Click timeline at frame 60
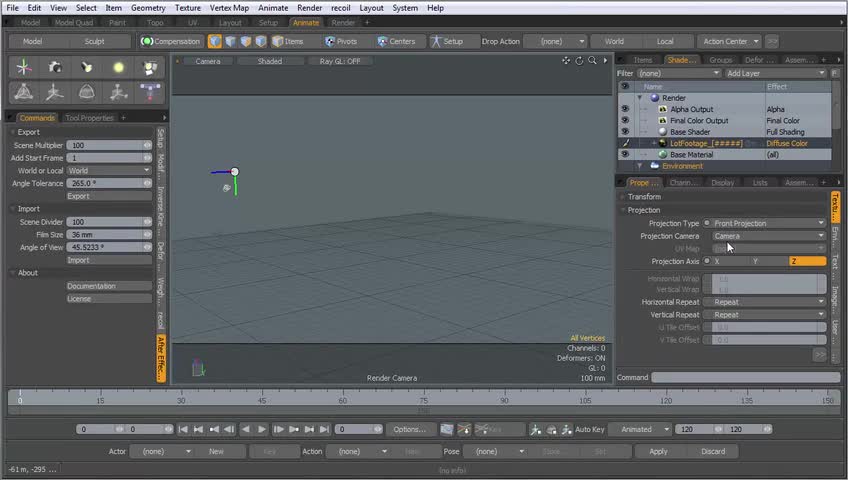848x480 pixels. [343, 400]
